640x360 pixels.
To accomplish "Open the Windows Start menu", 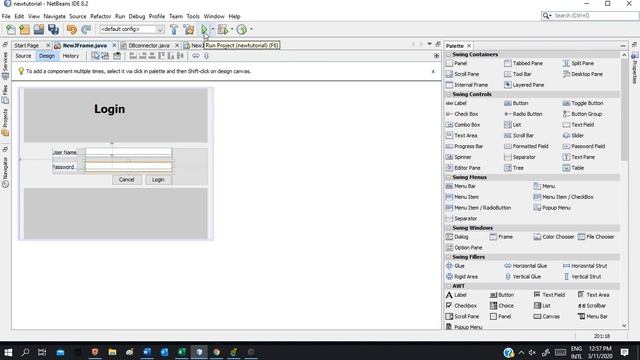I will click(x=8, y=352).
